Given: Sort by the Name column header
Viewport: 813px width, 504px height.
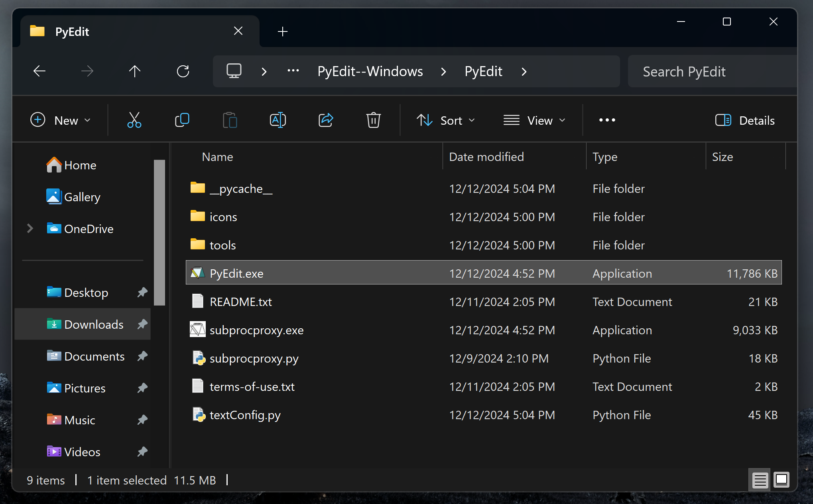Looking at the screenshot, I should click(314, 157).
